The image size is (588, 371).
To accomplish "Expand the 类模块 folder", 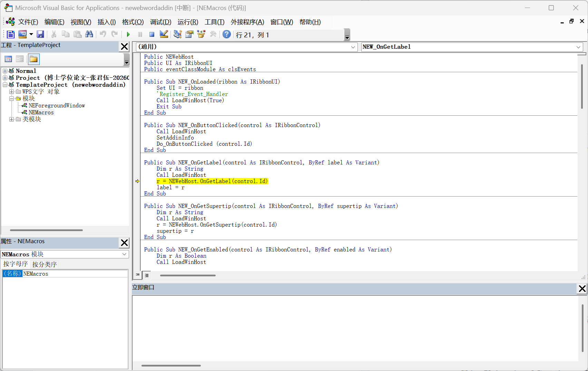I will click(11, 119).
